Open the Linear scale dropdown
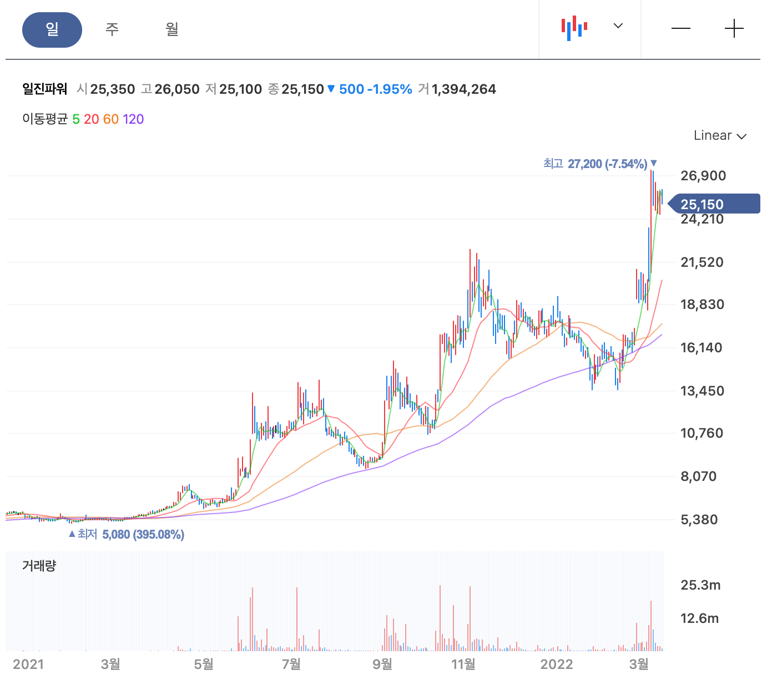Viewport: 767px width, 700px height. 720,135
